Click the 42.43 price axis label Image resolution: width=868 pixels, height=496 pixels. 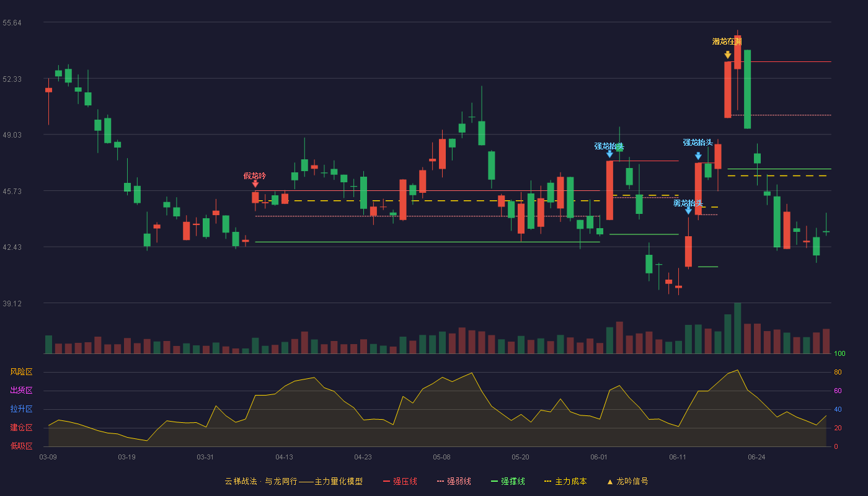point(12,247)
